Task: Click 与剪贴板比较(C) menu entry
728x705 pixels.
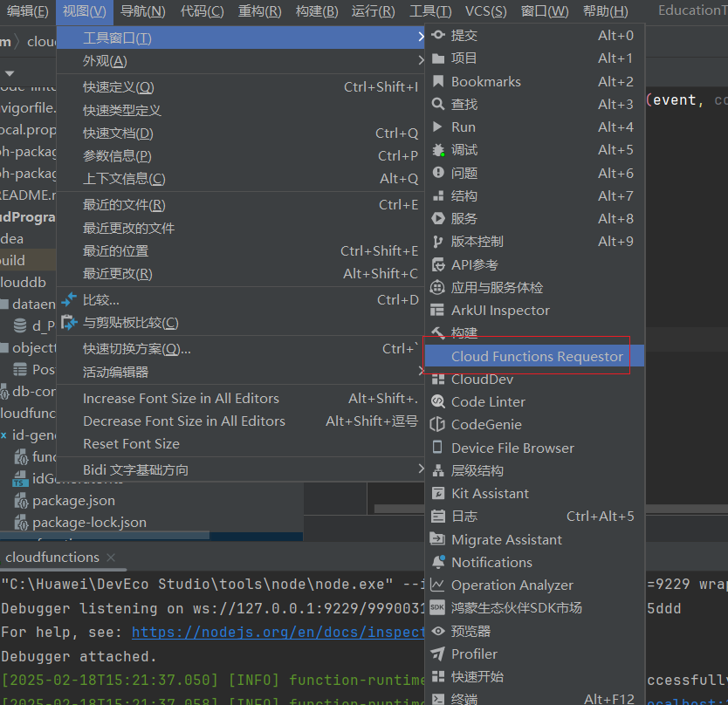Action: [240, 323]
